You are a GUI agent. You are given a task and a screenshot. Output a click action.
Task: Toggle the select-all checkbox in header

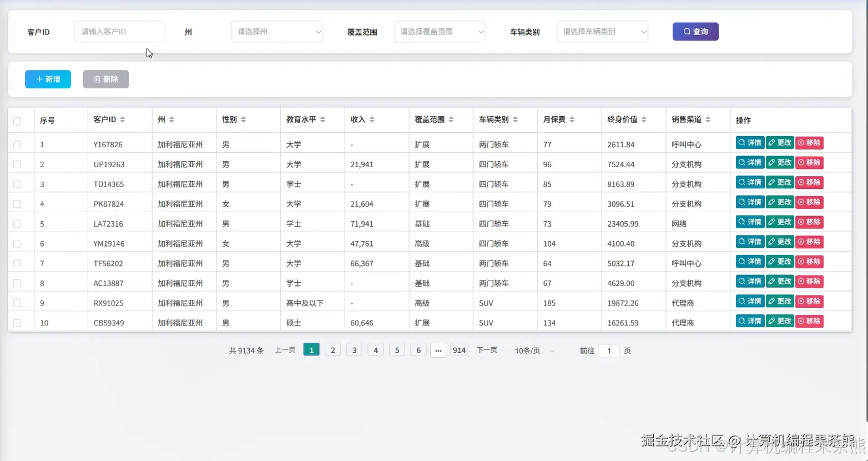pyautogui.click(x=17, y=121)
